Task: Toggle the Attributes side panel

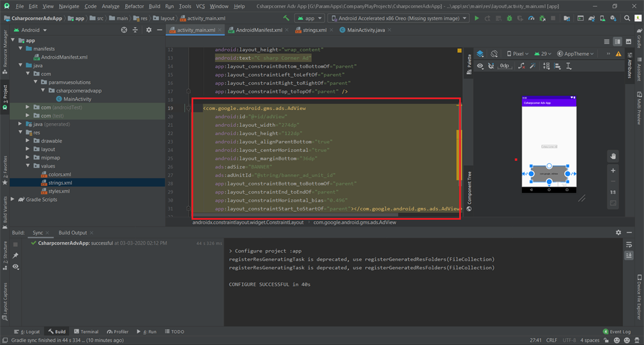Action: 630,65
